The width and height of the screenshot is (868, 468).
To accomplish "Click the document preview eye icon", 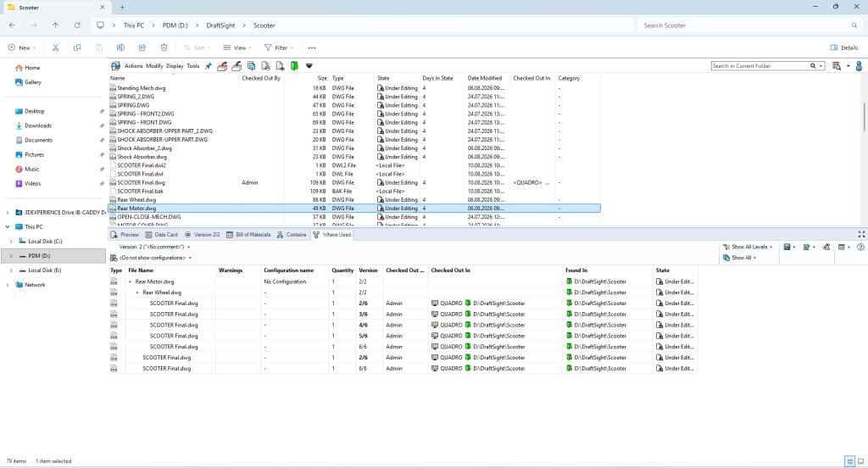I will (280, 66).
